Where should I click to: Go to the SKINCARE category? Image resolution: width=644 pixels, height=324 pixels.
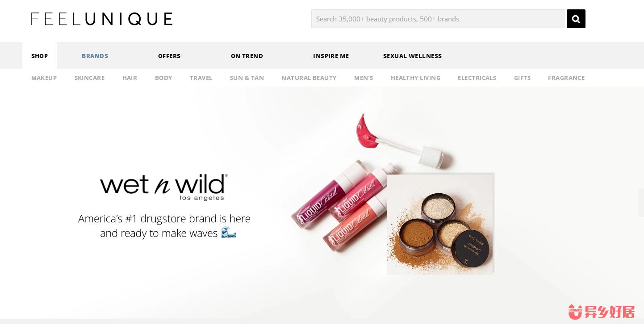[89, 78]
